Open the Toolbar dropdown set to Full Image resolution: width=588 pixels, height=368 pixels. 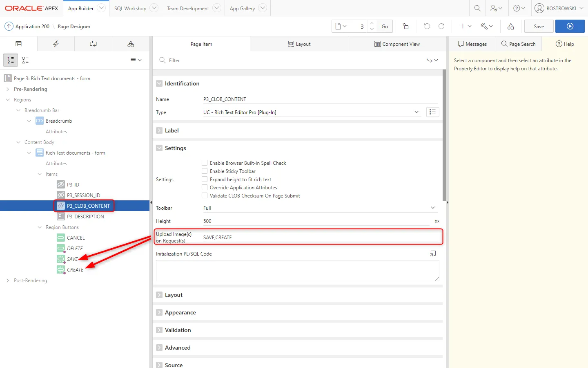[x=318, y=208]
